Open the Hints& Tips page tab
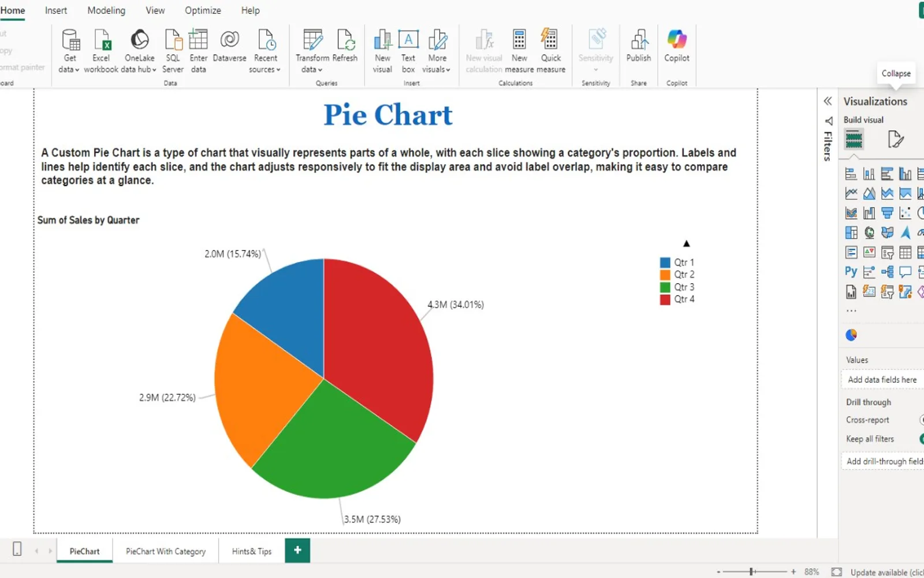 (x=252, y=551)
